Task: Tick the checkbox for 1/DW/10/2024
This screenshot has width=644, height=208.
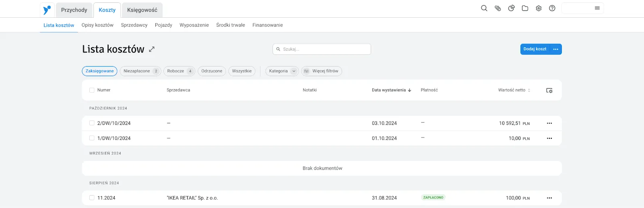Action: (92, 138)
